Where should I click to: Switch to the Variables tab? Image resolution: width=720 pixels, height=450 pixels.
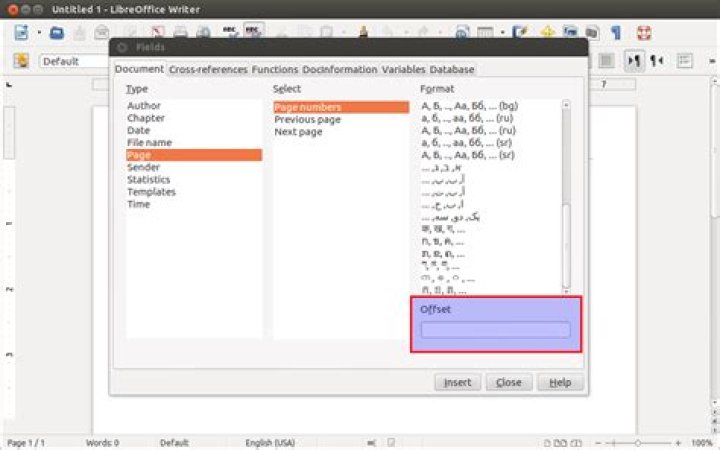[x=403, y=69]
